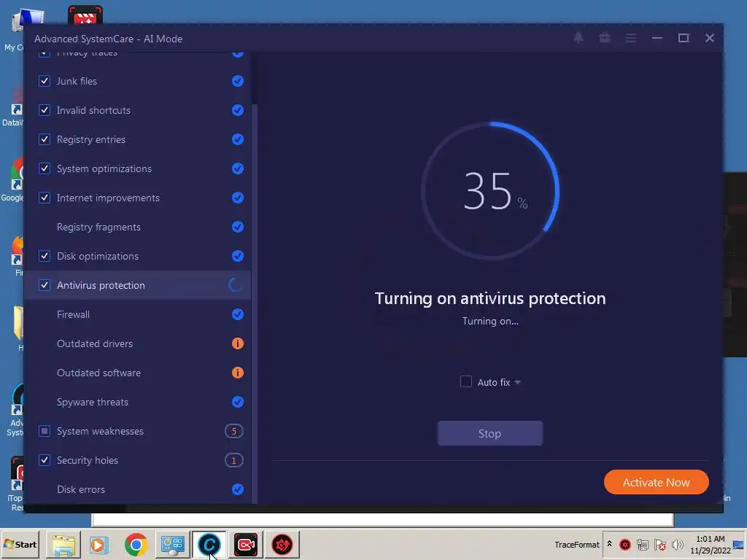The height and width of the screenshot is (560, 747).
Task: Click the network icon in system tray
Action: [642, 544]
